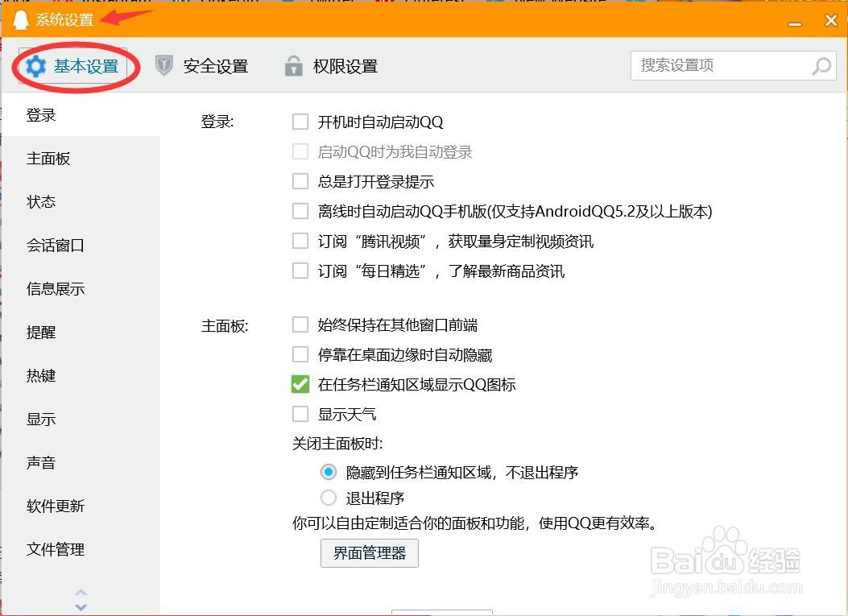Select 隐藏到任务栏通知区域 radio option

pyautogui.click(x=329, y=472)
